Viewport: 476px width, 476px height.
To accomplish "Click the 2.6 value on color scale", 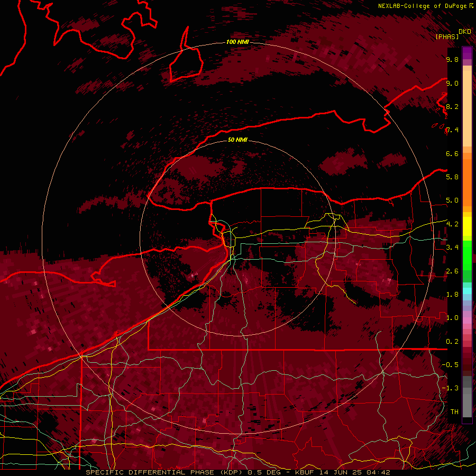I will click(452, 271).
